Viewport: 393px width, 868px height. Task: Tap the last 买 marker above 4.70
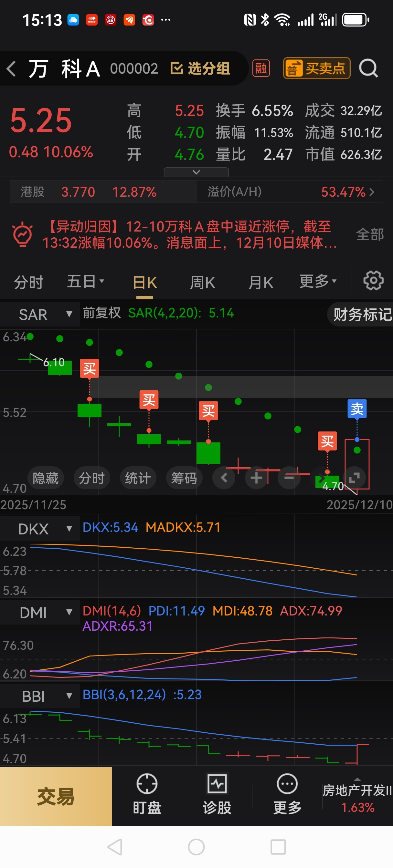[x=327, y=441]
